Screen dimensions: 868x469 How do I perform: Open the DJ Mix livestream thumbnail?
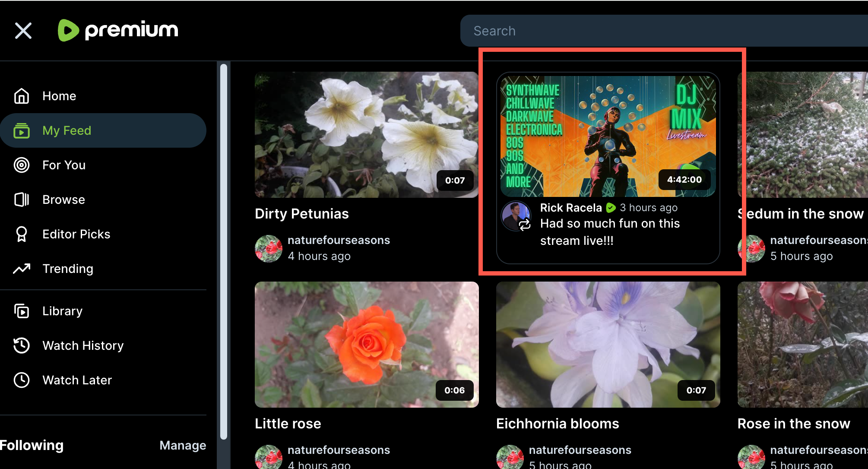(x=608, y=136)
